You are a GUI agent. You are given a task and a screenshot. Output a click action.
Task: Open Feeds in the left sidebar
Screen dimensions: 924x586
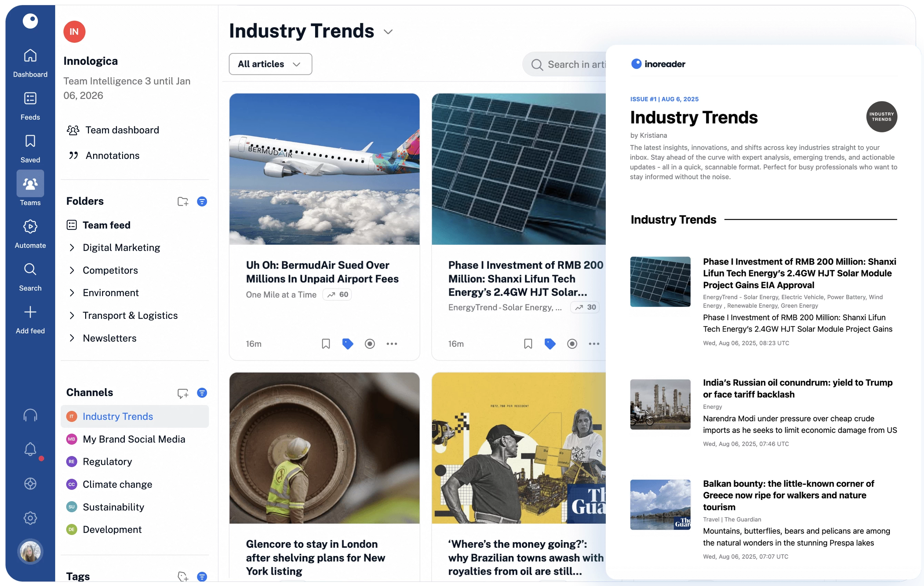coord(30,106)
